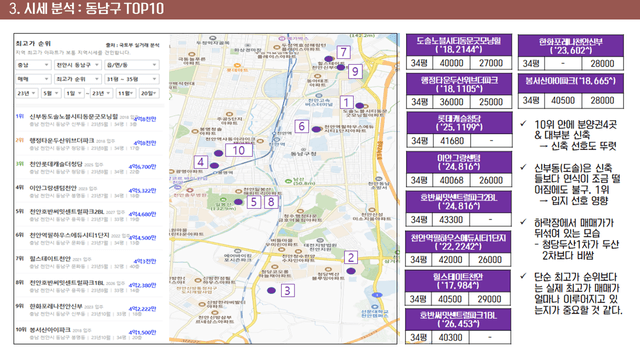Select the purple marker below label 2

pos(351,271)
